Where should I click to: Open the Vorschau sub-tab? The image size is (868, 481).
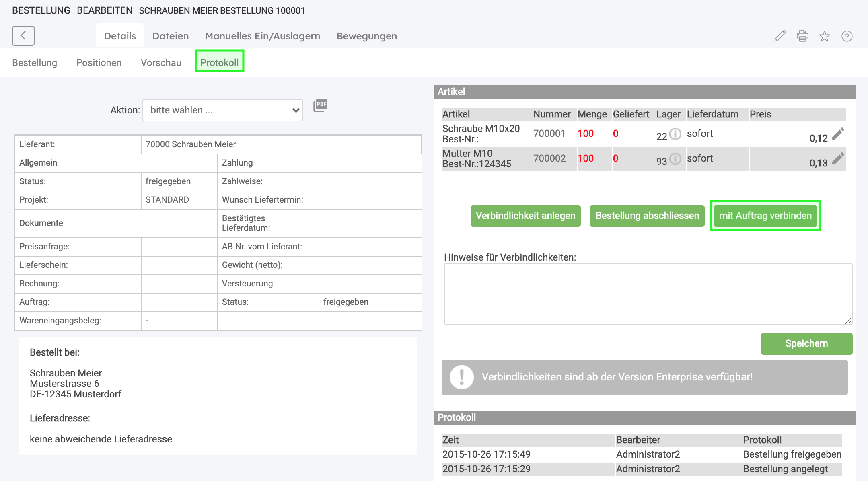161,63
